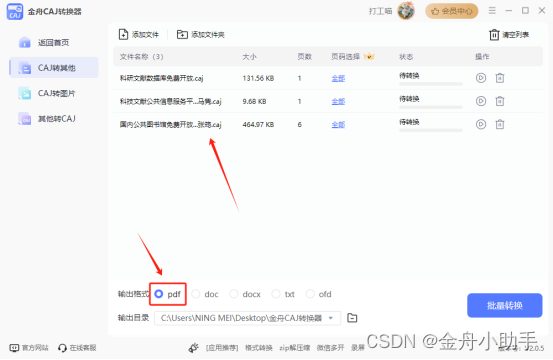Click the 批量转换 batch convert button

point(504,305)
